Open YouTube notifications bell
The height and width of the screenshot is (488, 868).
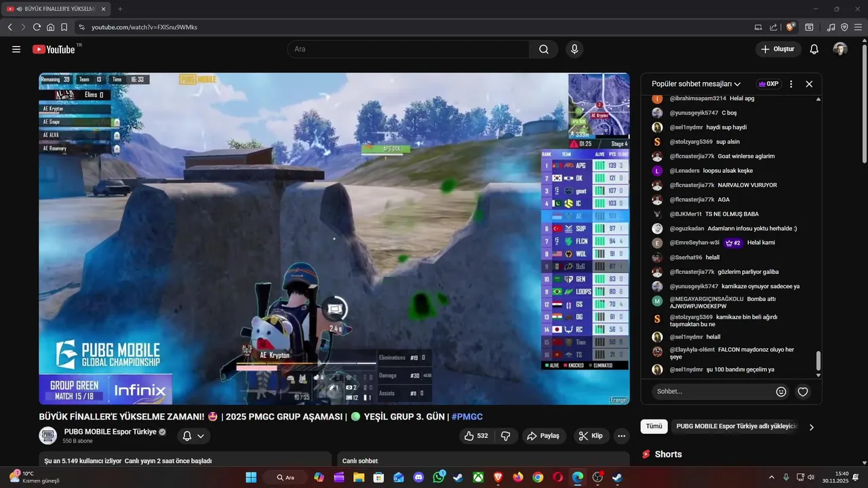click(x=814, y=49)
